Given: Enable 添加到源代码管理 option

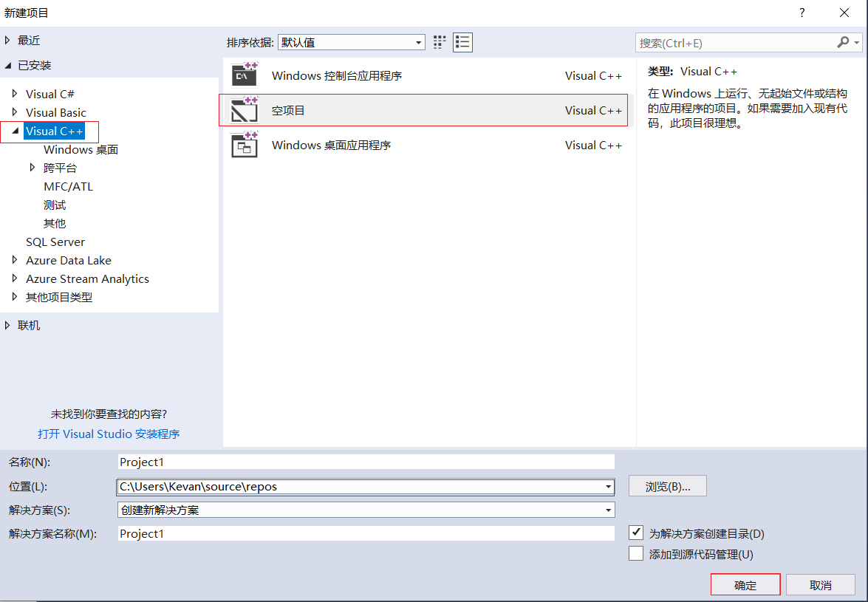Looking at the screenshot, I should [636, 553].
